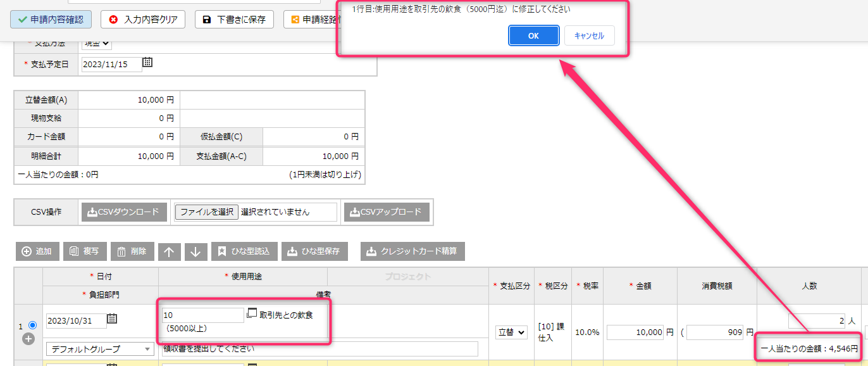Click 複写 copy row button
The image size is (868, 366).
pos(85,251)
